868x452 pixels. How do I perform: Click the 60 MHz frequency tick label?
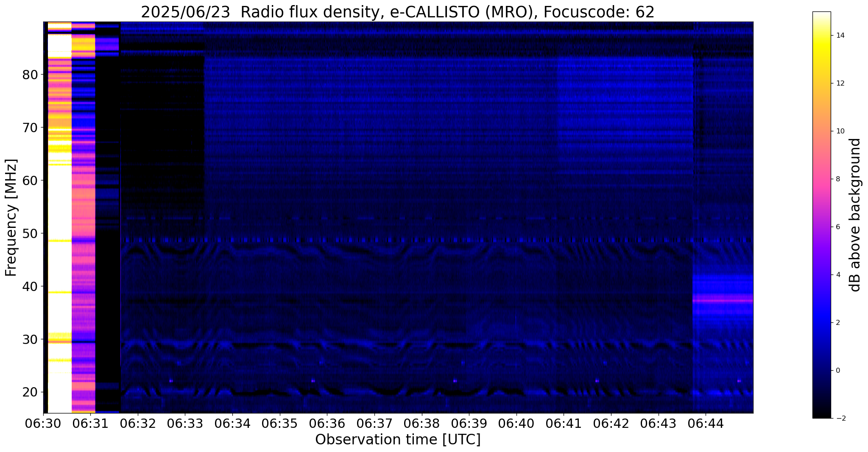coord(30,180)
